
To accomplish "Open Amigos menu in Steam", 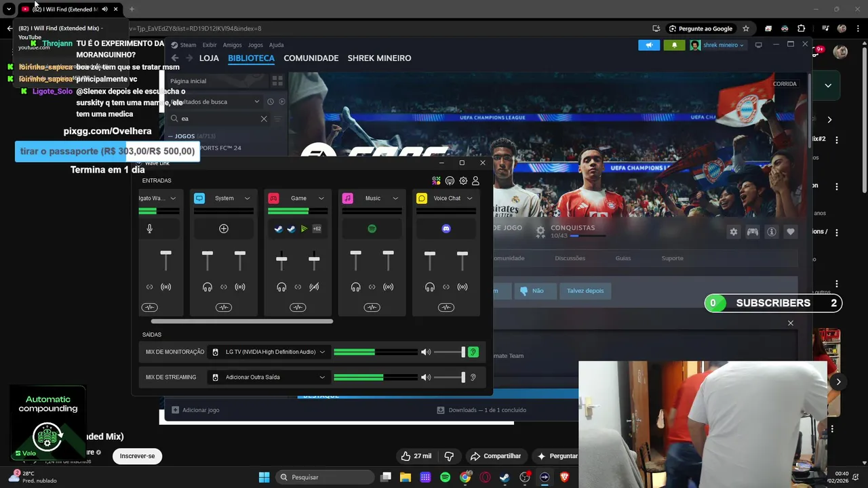I will pyautogui.click(x=232, y=45).
